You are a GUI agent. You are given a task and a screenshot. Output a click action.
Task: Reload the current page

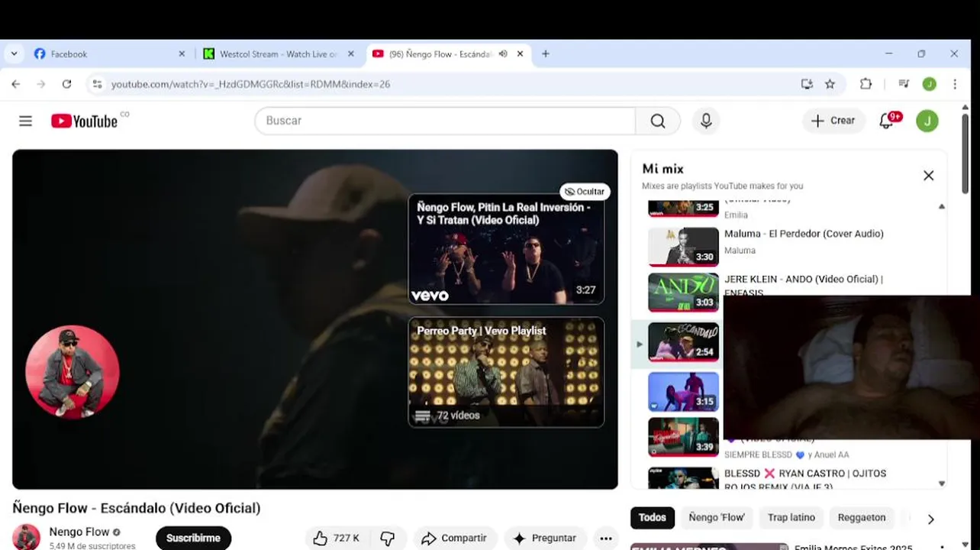tap(67, 84)
